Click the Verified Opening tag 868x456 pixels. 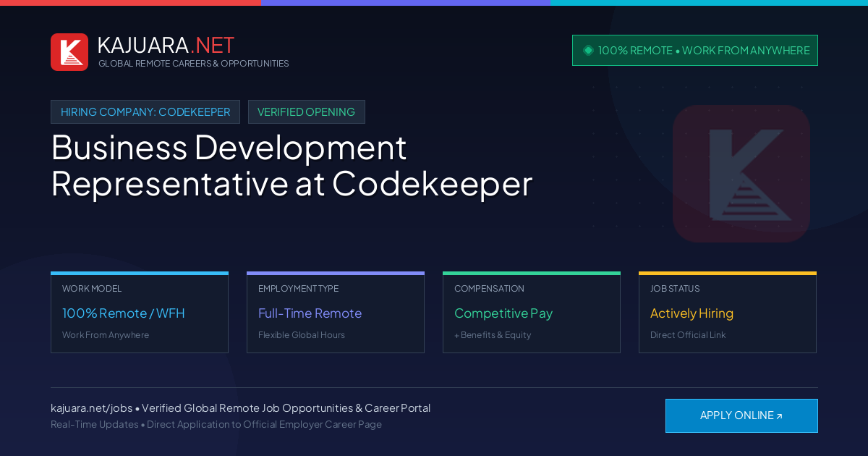tap(307, 112)
